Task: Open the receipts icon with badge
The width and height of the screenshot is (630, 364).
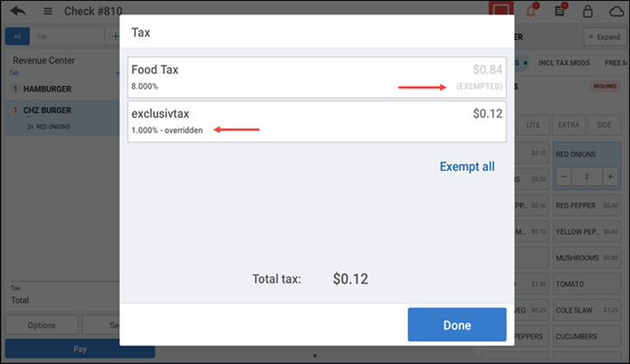Action: [x=559, y=12]
